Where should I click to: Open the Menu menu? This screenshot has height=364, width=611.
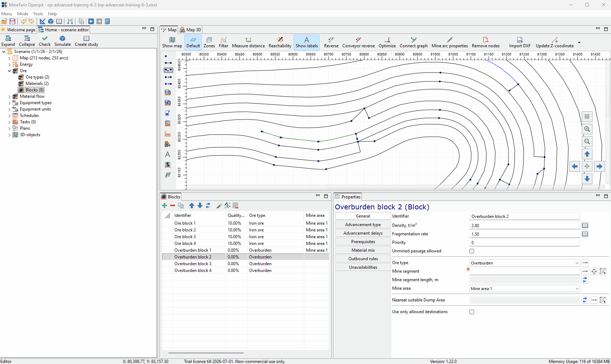(6, 14)
